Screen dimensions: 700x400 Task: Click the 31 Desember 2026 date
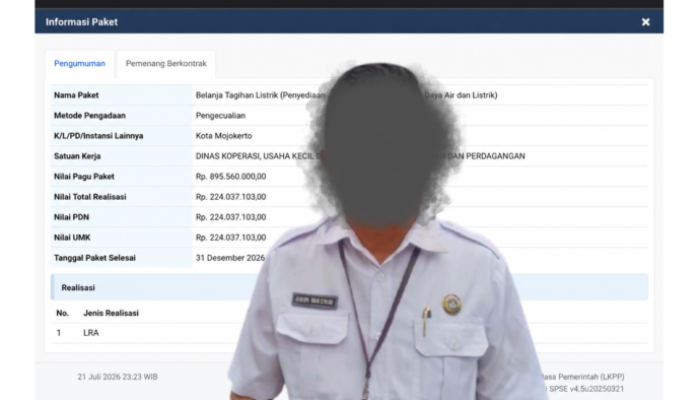[x=230, y=258]
